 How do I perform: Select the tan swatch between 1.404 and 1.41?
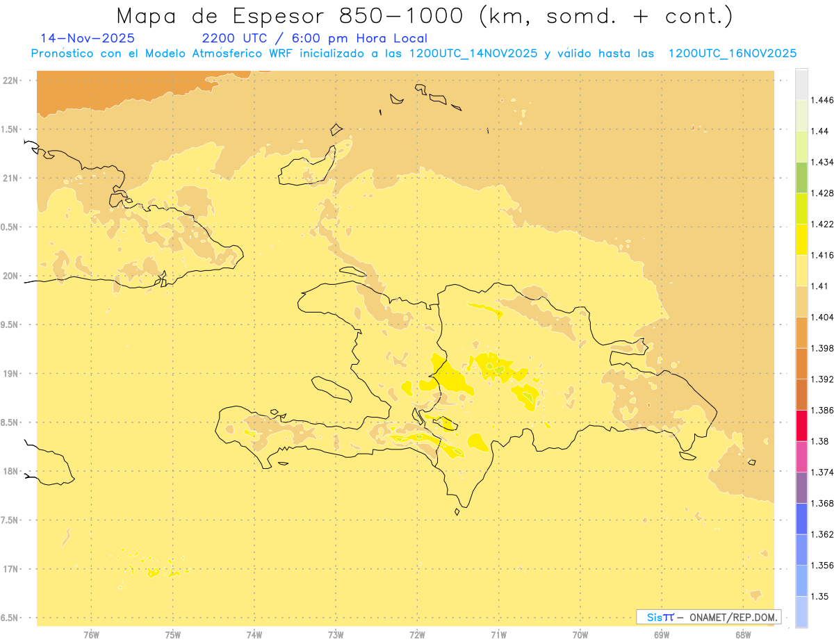pos(801,301)
